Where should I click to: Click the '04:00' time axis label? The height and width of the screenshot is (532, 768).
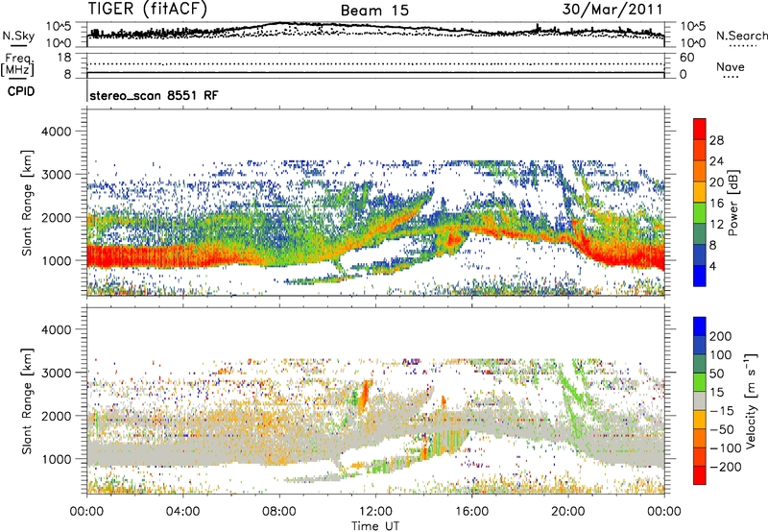182,512
